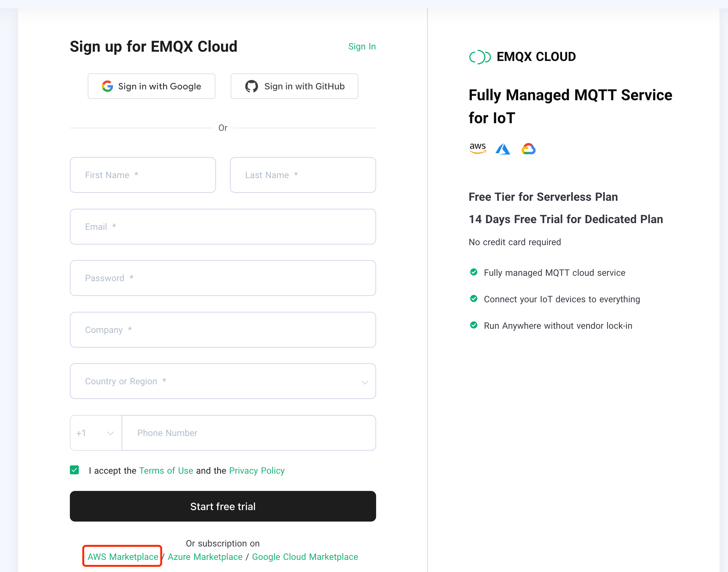This screenshot has width=728, height=572.
Task: Click green checkmark beside Fully managed MQTT
Action: [474, 272]
